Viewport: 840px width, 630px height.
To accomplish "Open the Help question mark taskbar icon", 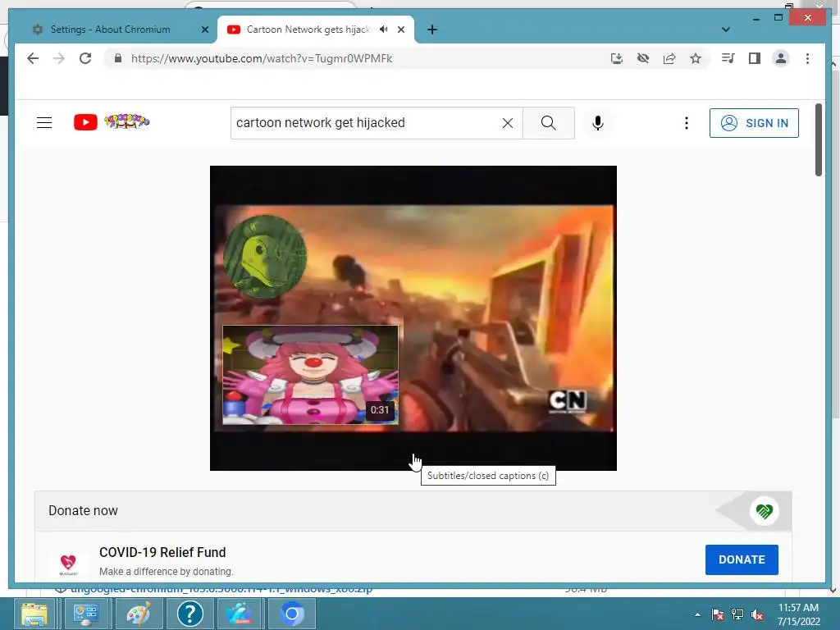I will click(x=189, y=614).
